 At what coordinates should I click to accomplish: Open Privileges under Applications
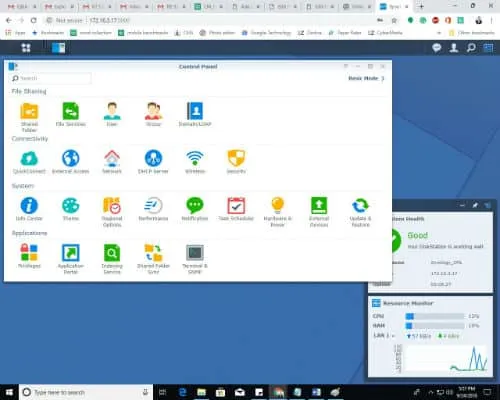29,257
